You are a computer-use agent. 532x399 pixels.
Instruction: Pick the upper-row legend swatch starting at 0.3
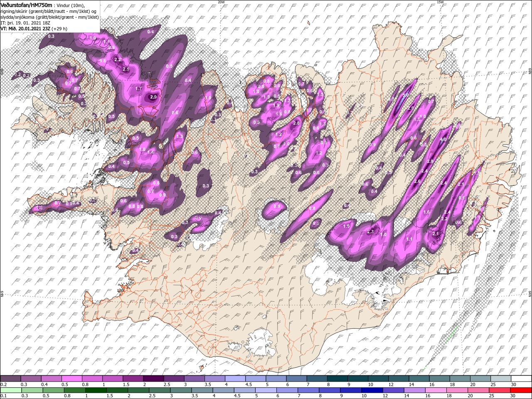point(31,379)
